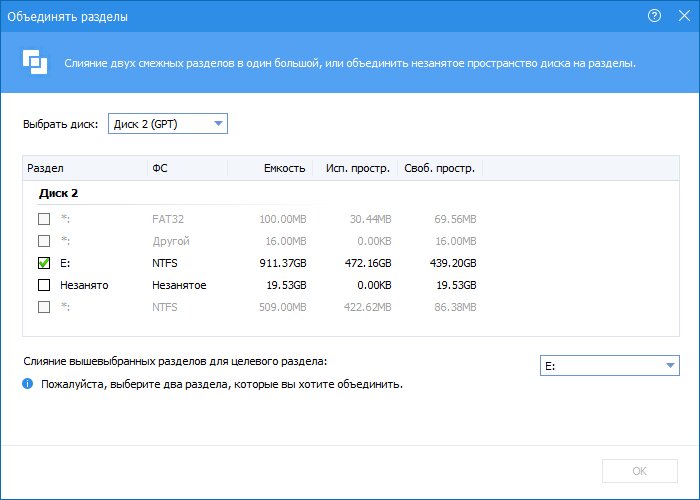This screenshot has height=500, width=700.
Task: Close the merge partitions dialog
Action: 684,16
